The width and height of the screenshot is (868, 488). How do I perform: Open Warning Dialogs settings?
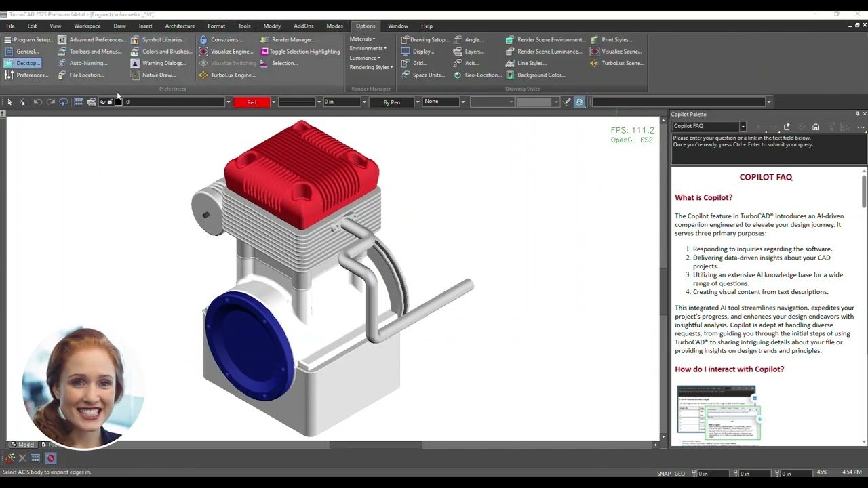(158, 63)
